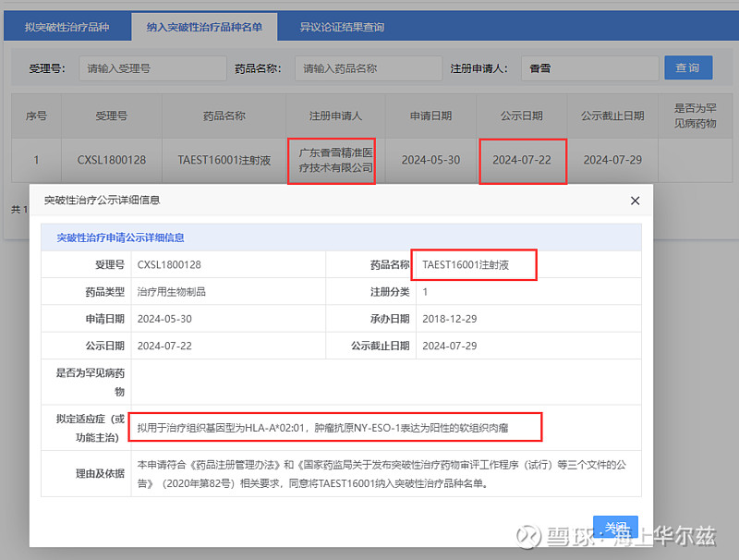The height and width of the screenshot is (560, 739).
Task: Focus the 药品名称 input field
Action: click(x=369, y=68)
